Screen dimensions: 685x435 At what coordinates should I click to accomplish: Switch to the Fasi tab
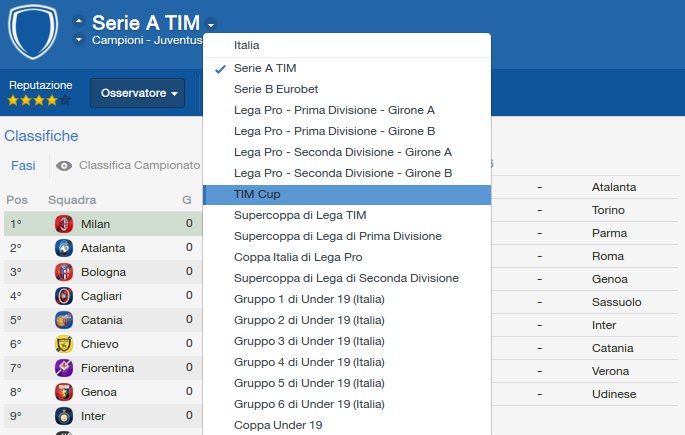click(23, 165)
